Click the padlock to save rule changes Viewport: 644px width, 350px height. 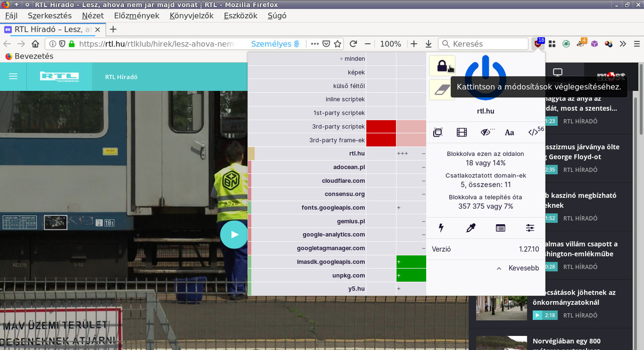(442, 65)
